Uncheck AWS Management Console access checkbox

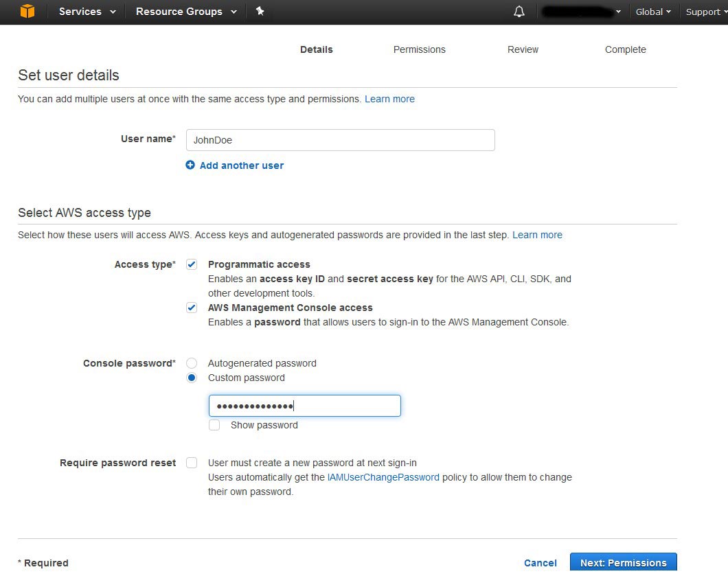(x=192, y=308)
